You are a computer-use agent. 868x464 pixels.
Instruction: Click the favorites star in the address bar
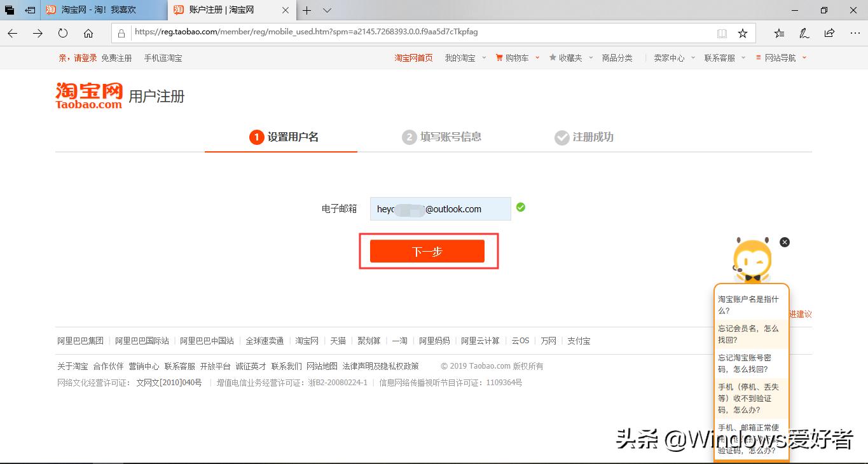(741, 32)
